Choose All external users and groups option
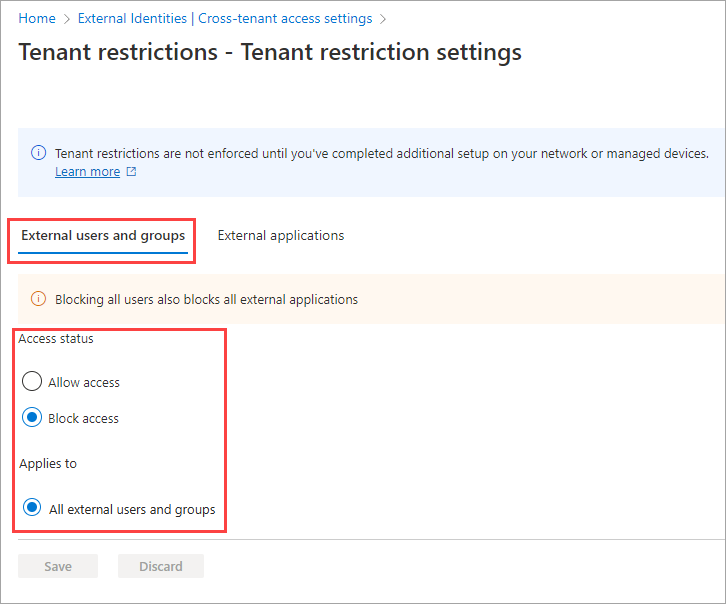The height and width of the screenshot is (604, 726). (32, 508)
